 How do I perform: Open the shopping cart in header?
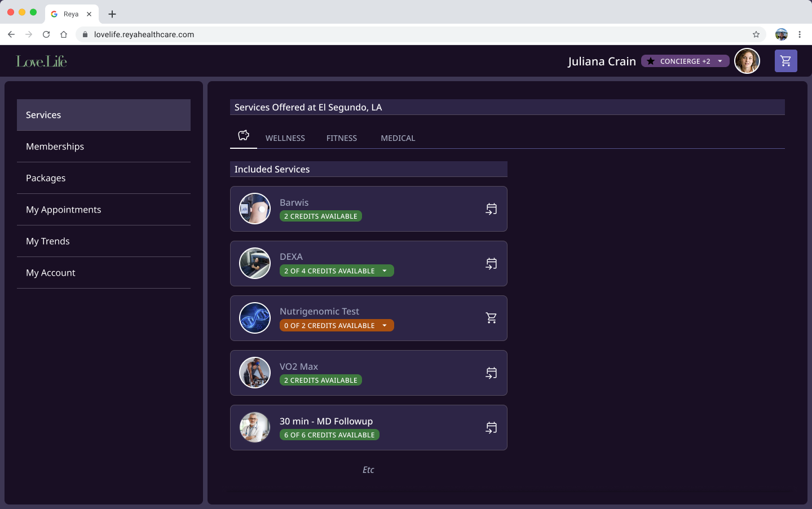(785, 61)
